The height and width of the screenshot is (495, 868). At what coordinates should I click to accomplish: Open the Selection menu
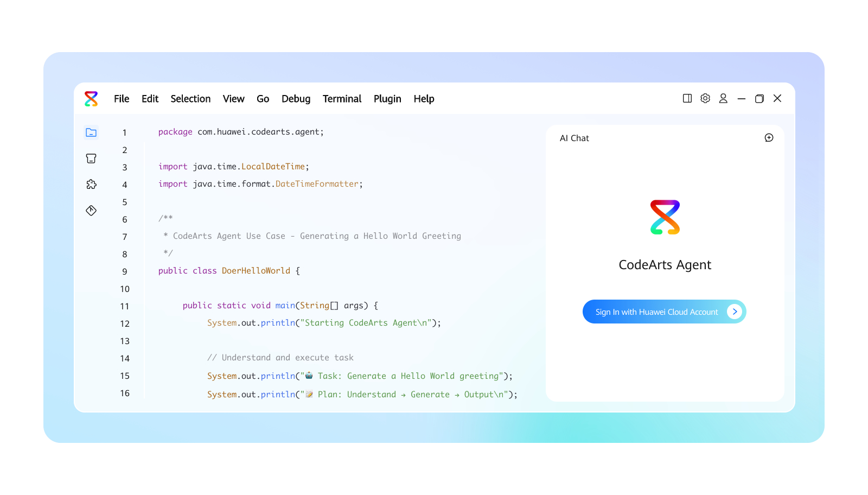pos(190,99)
